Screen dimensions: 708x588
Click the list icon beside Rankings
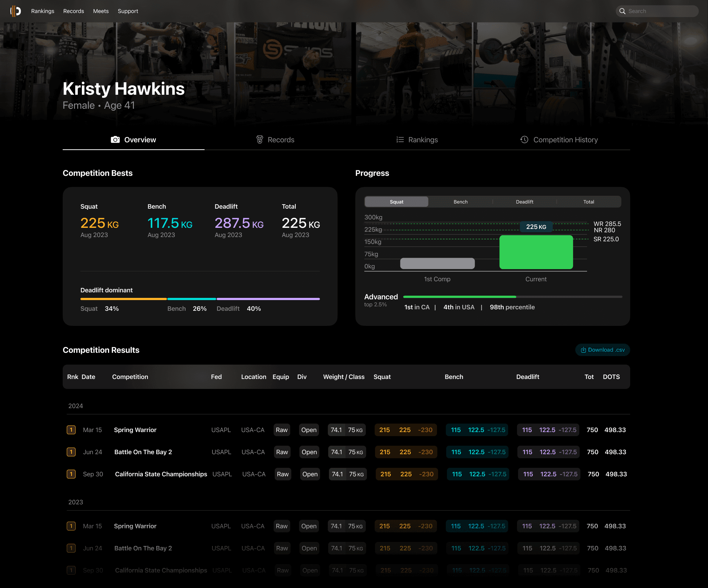click(x=400, y=140)
